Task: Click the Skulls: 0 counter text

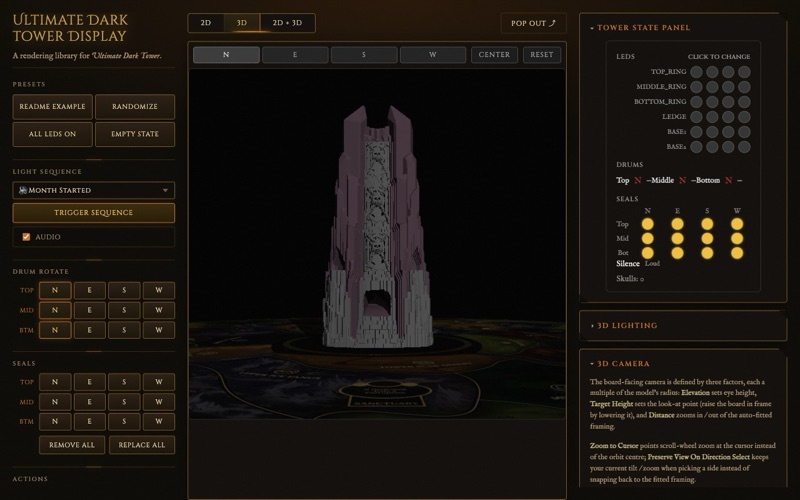Action: (x=630, y=279)
